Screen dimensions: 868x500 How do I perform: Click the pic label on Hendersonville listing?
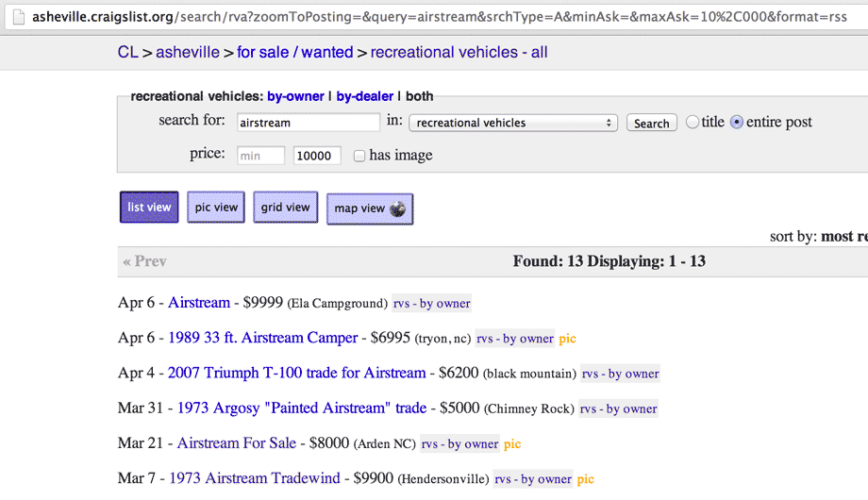point(585,479)
